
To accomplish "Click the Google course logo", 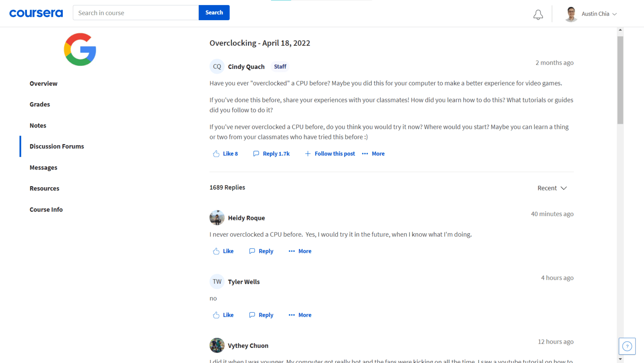I will click(80, 49).
